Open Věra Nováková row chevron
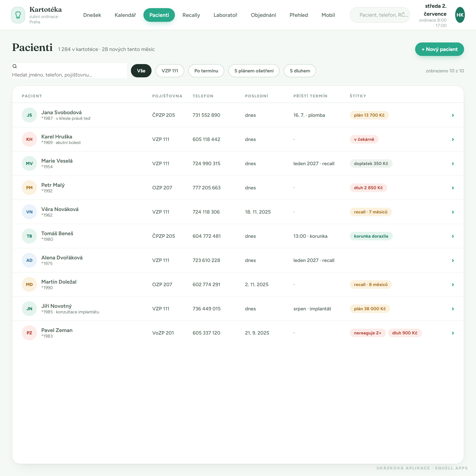Viewport: 476px width, 476px height. 453,212
